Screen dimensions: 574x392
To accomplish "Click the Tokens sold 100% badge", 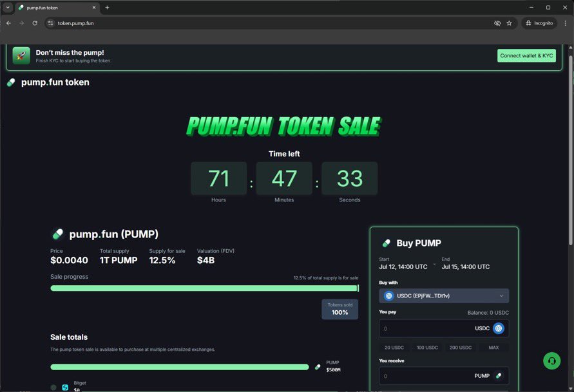I will point(340,309).
